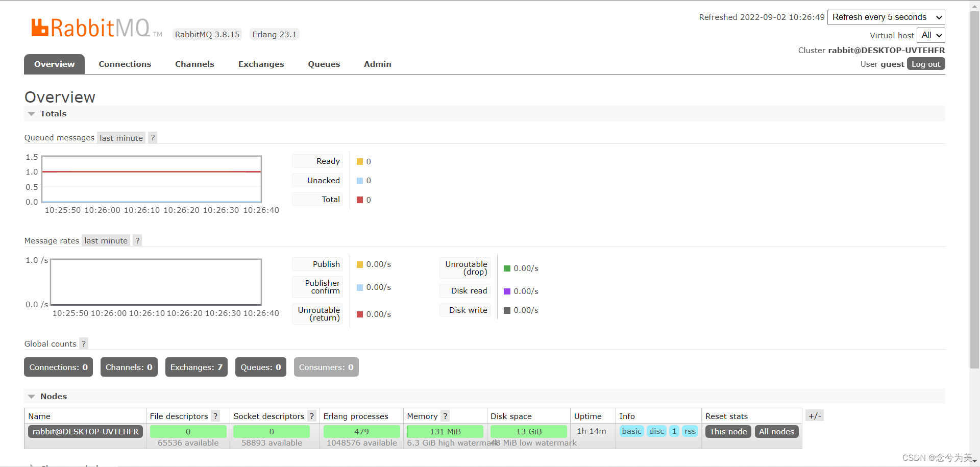Screen dimensions: 980x467
Task: Switch to the Overview tab
Action: [x=54, y=64]
